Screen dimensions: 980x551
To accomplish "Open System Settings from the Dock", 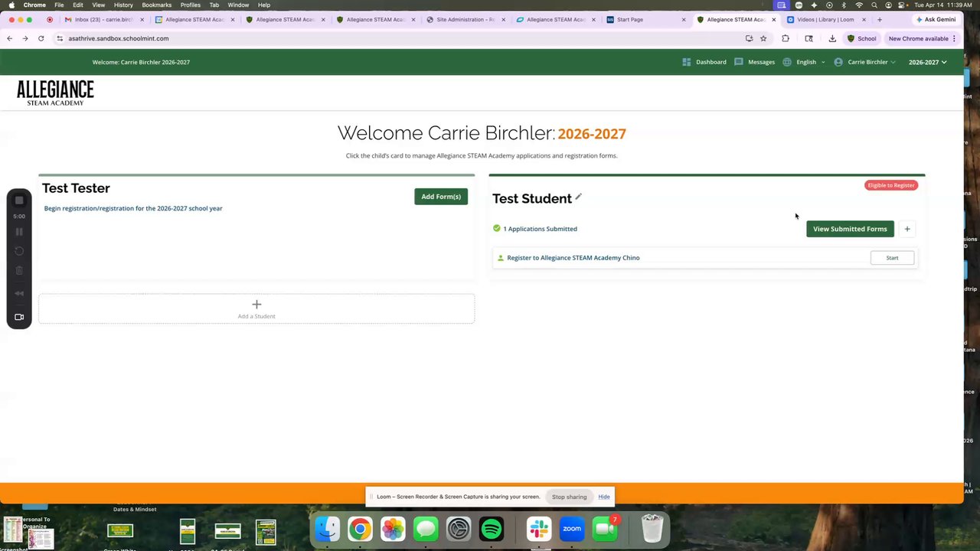I will 459,529.
